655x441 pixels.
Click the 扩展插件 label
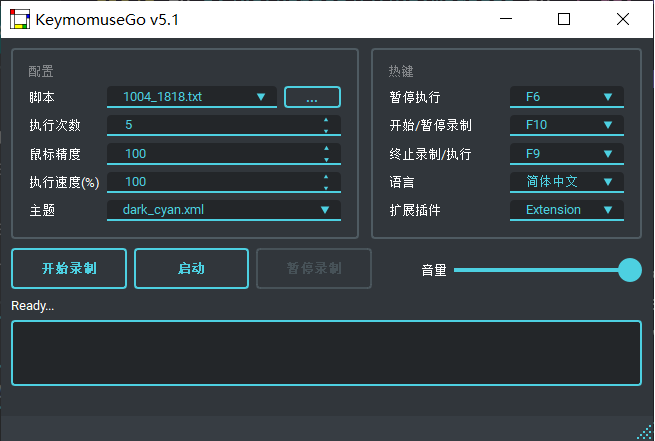coord(415,210)
